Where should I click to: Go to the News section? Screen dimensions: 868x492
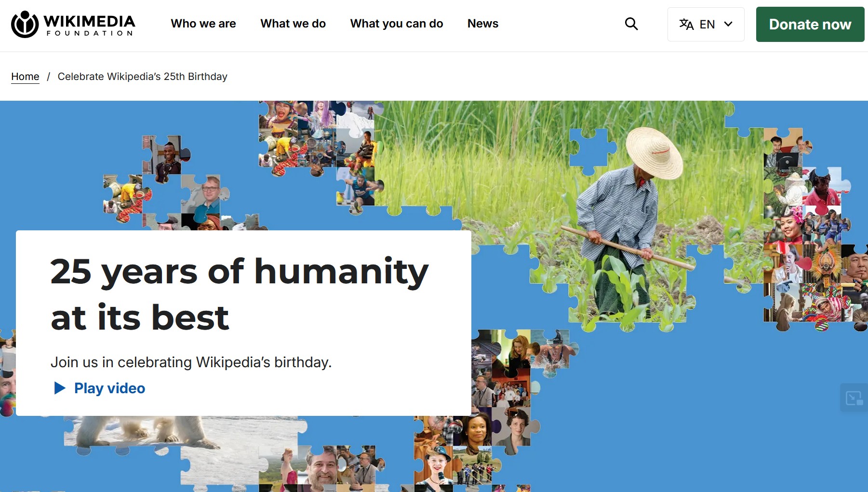(483, 24)
